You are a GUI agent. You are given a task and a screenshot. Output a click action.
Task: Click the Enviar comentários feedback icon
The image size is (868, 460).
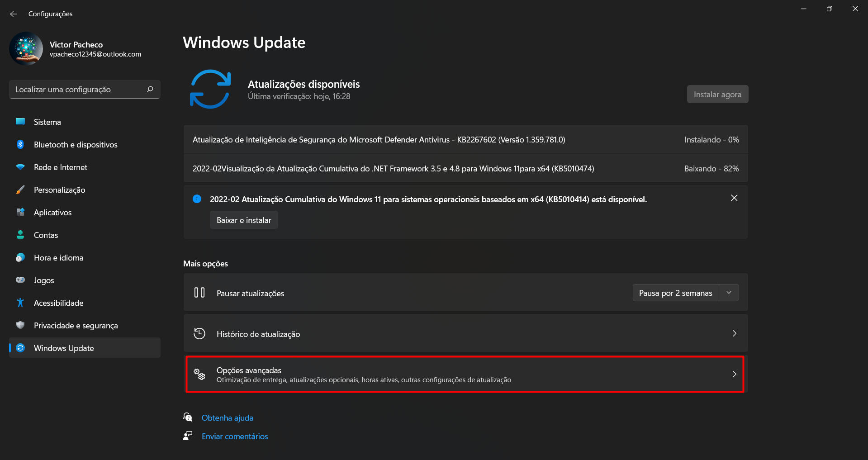point(188,436)
